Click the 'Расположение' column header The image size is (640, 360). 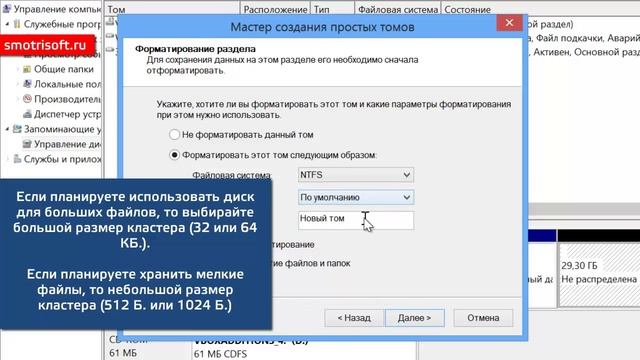click(x=275, y=9)
